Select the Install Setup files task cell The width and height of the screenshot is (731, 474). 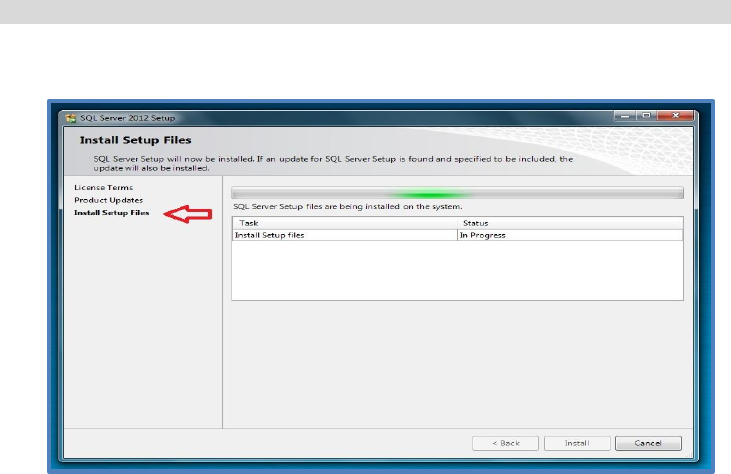point(345,235)
